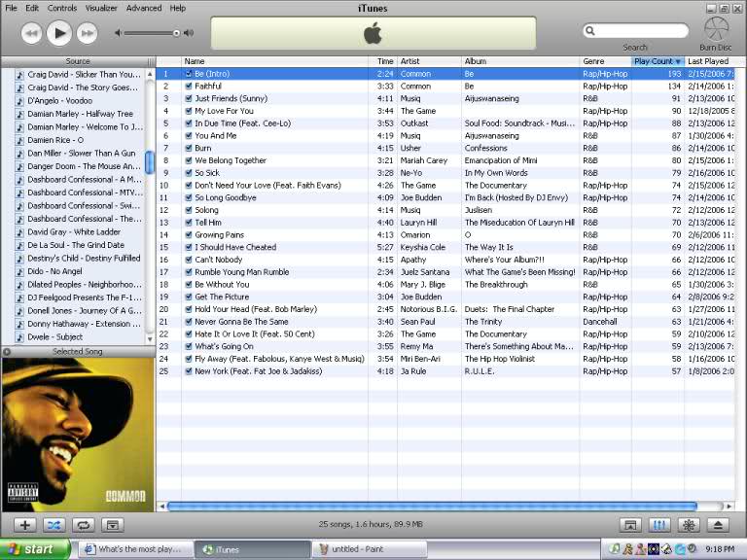This screenshot has width=747, height=560.
Task: Uncheck the We Belong Together checkbox
Action: point(189,160)
